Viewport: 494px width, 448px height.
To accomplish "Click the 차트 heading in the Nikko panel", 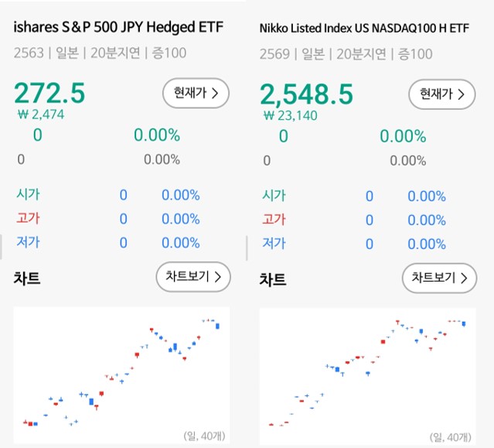I will [273, 279].
